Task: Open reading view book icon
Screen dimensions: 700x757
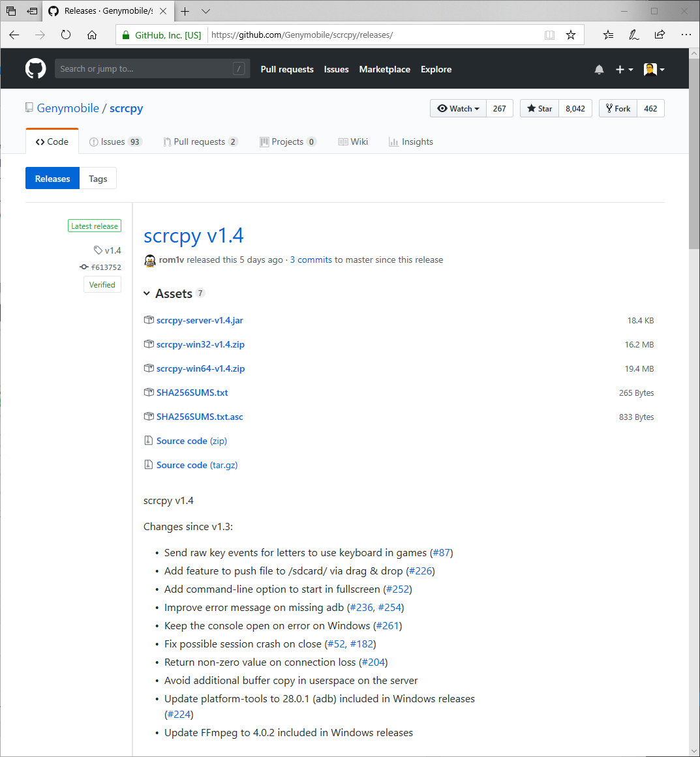Action: point(549,35)
